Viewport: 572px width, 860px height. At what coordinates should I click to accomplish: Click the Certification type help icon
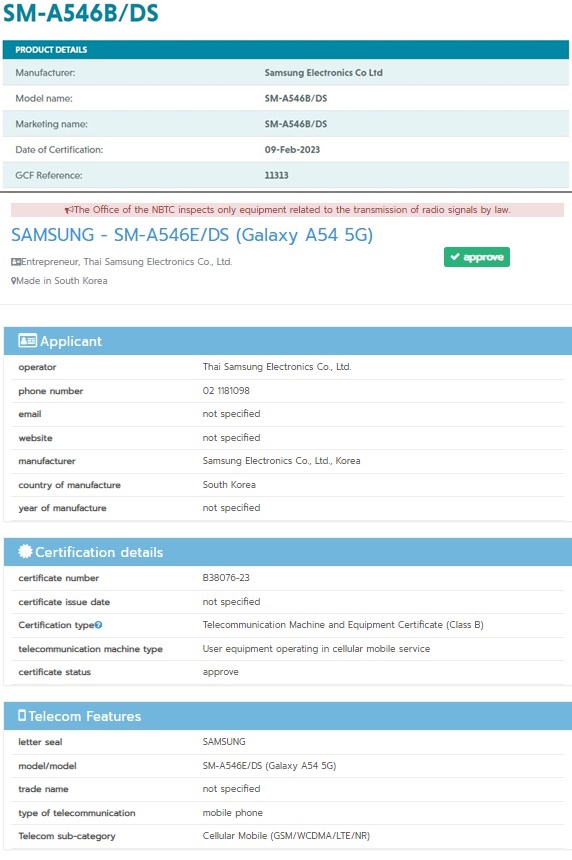(98, 625)
